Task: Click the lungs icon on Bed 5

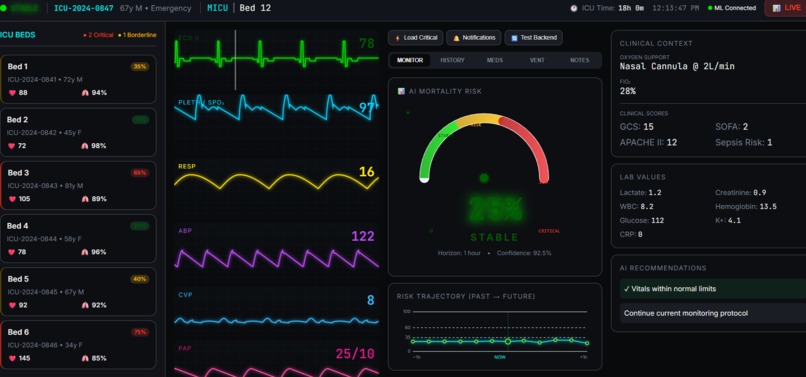Action: pyautogui.click(x=85, y=305)
